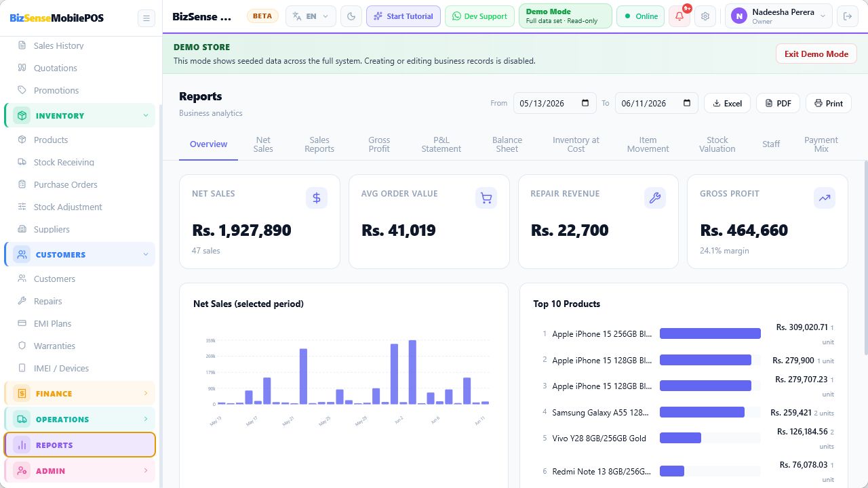Click the From date field 05/13/2026

pos(555,103)
